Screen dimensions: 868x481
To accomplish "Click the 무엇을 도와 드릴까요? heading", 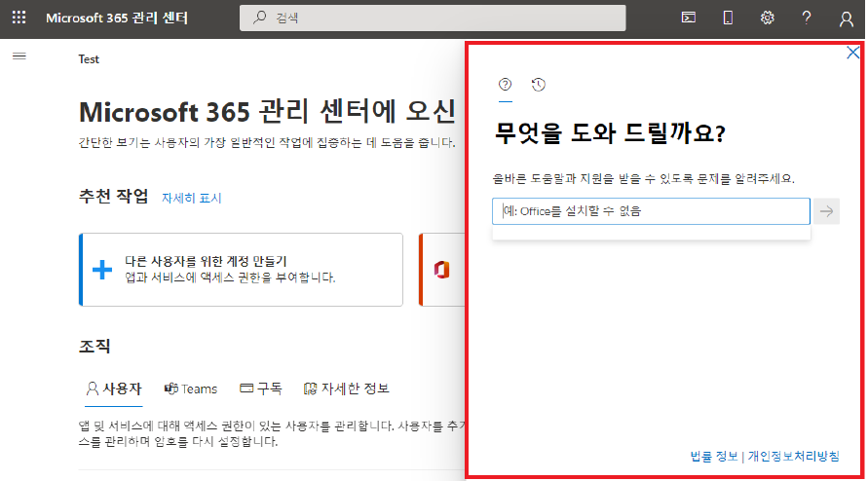I will click(610, 133).
